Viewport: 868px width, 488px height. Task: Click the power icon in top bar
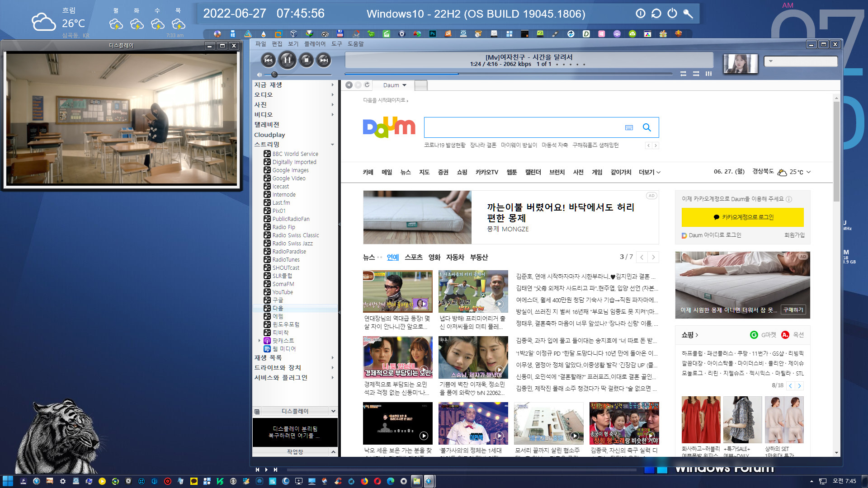pyautogui.click(x=672, y=14)
